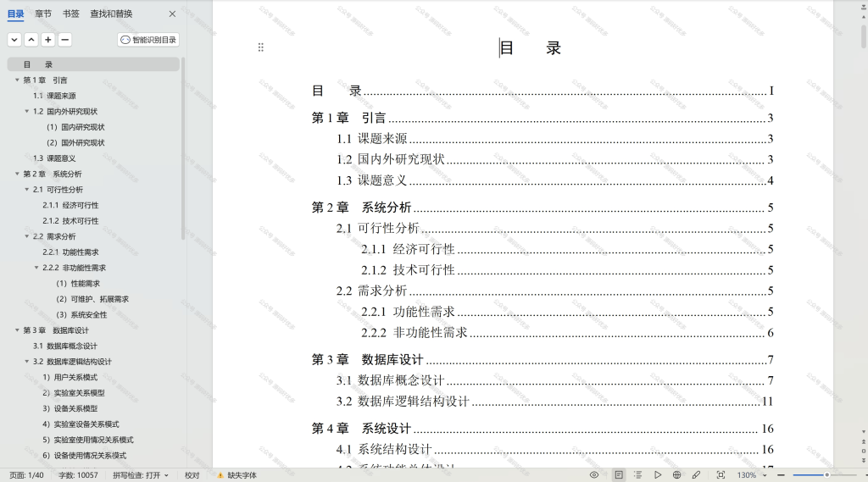Image resolution: width=868 pixels, height=482 pixels.
Task: Select the 目 录 outline entry
Action: pyautogui.click(x=93, y=64)
